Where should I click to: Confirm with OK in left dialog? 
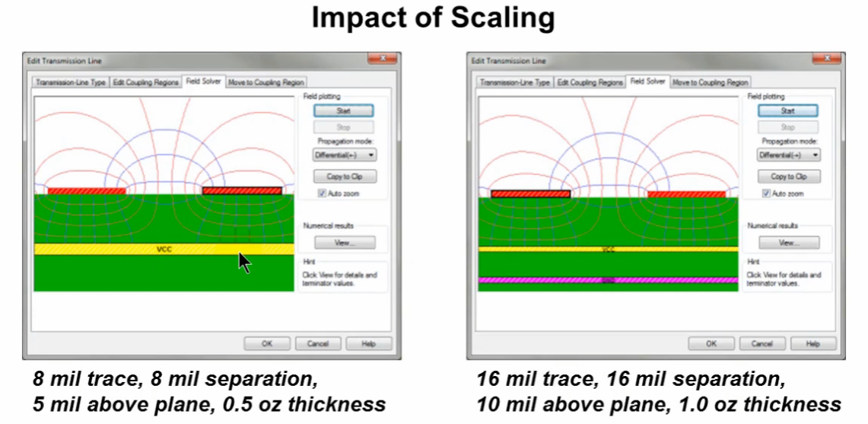267,344
